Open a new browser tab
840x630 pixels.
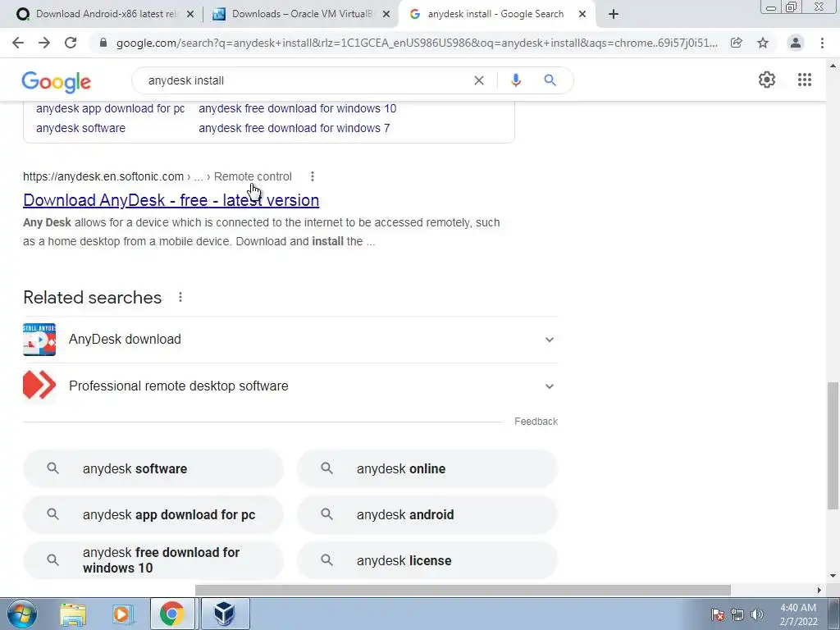tap(614, 14)
